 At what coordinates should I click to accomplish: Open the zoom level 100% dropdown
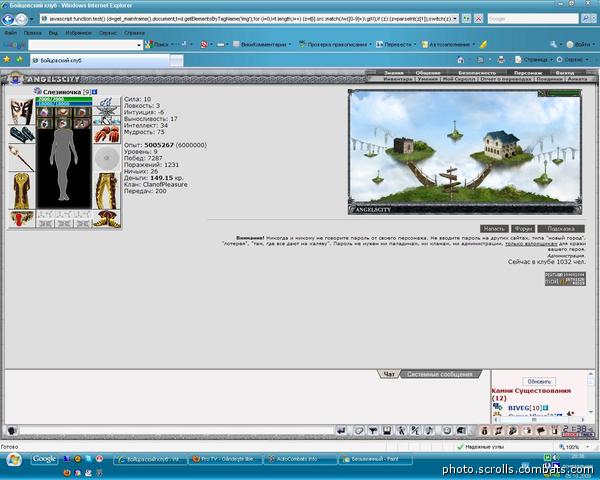(x=588, y=447)
